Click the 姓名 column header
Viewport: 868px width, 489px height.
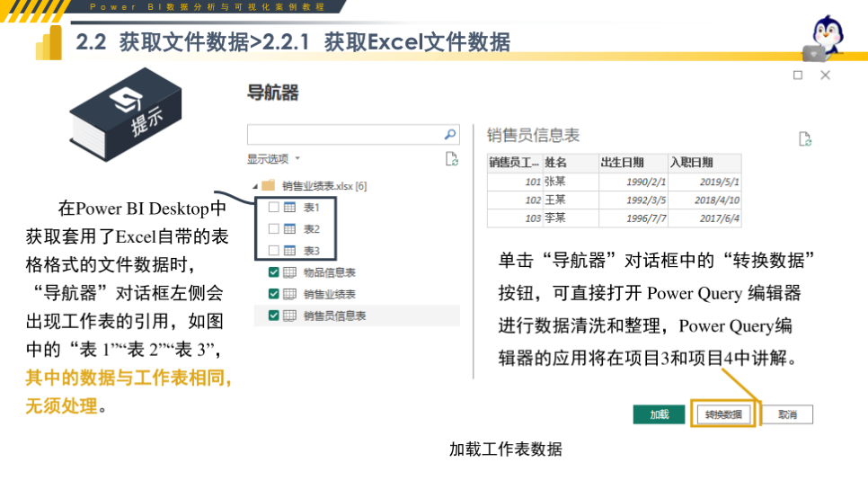571,163
